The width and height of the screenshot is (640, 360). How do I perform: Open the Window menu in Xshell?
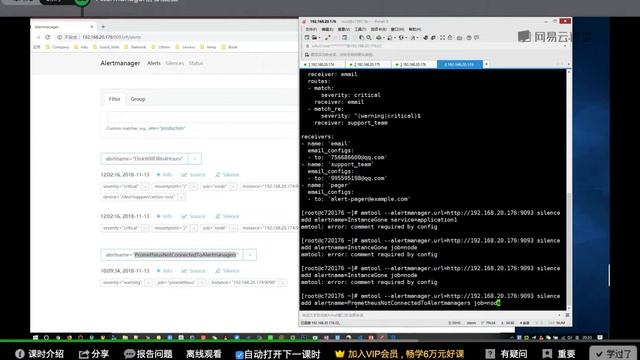click(397, 29)
